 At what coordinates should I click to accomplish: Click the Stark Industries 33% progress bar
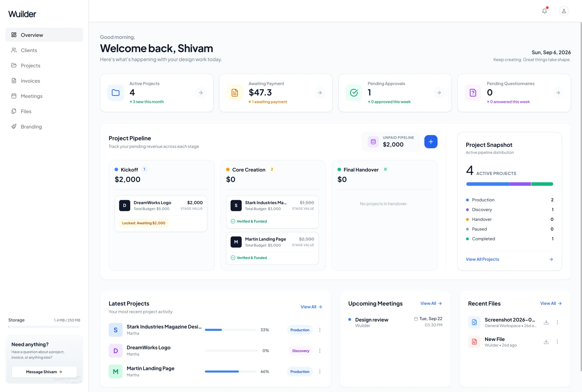pyautogui.click(x=231, y=330)
